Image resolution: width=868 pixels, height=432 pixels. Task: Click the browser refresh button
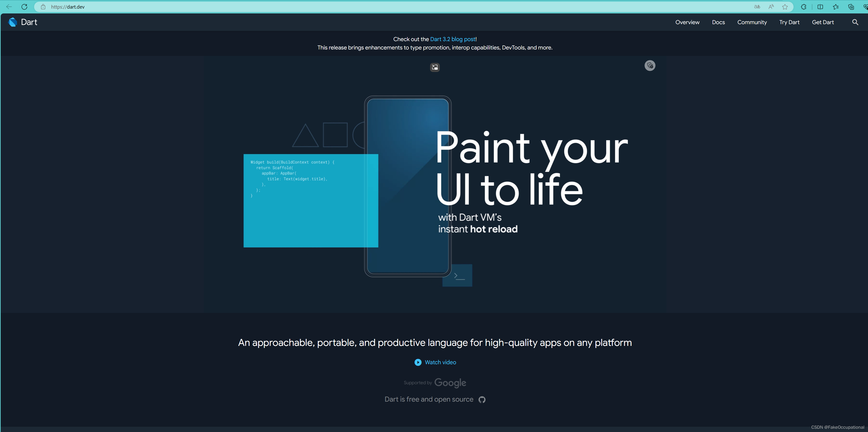coord(24,7)
